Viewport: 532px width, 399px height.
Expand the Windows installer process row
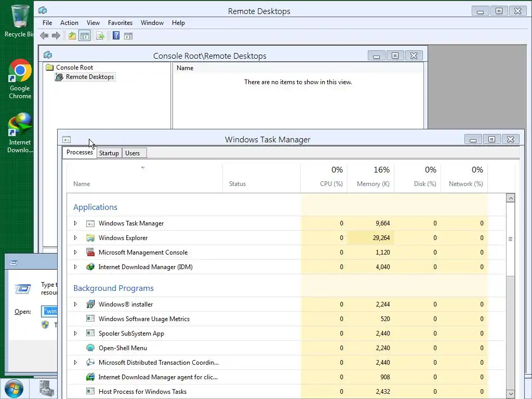(76, 304)
